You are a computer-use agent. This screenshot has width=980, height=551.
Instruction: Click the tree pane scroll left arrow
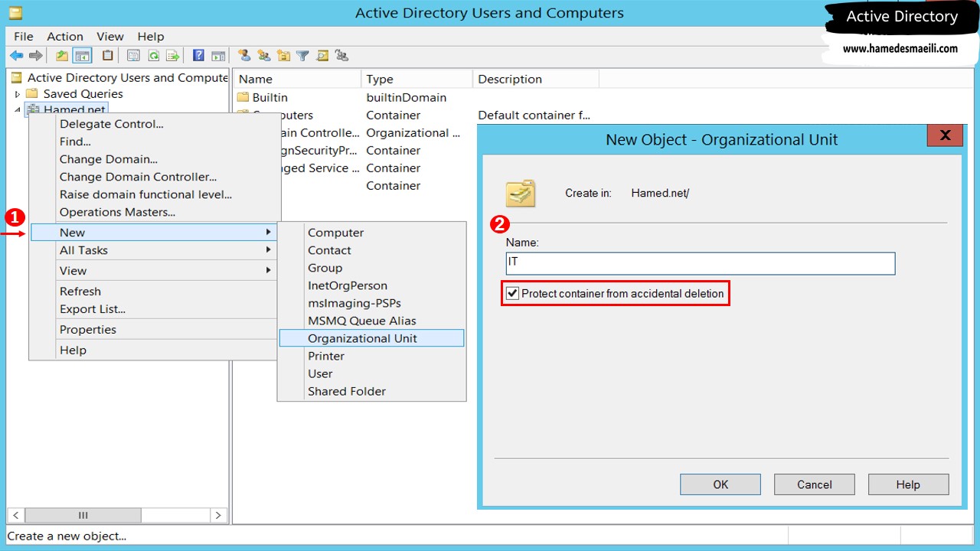tap(16, 515)
